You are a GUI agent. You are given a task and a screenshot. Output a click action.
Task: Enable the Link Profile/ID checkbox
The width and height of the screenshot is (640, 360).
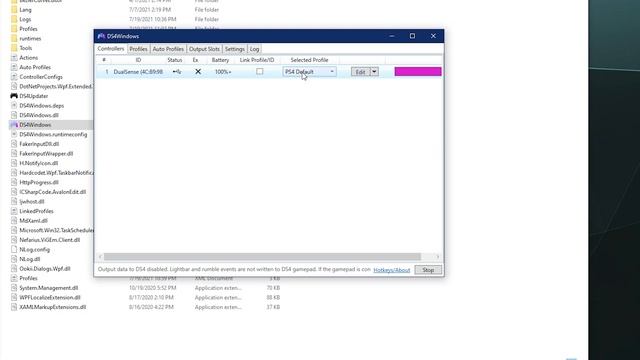tap(260, 71)
